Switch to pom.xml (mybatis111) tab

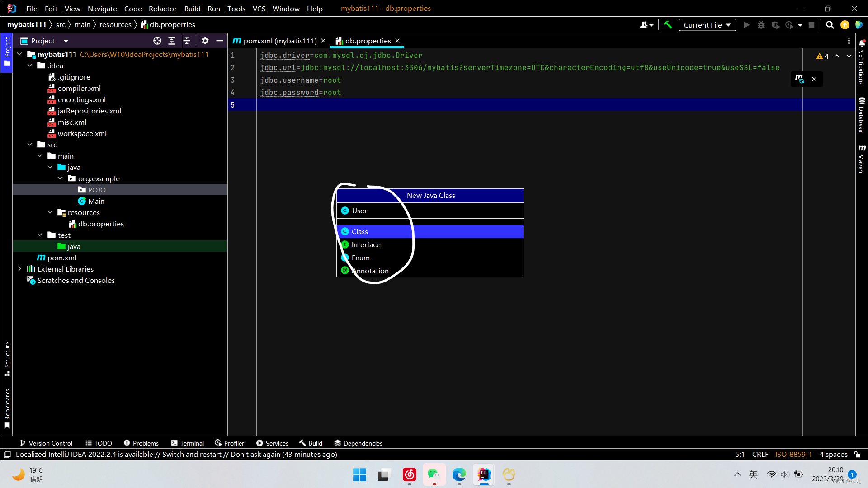click(x=279, y=41)
